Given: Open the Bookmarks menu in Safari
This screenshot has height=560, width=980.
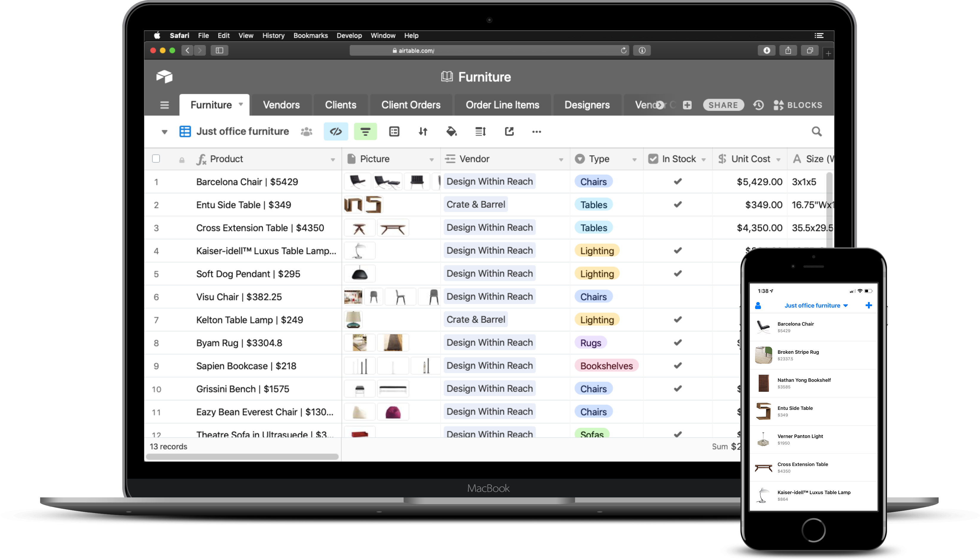Looking at the screenshot, I should [x=310, y=35].
